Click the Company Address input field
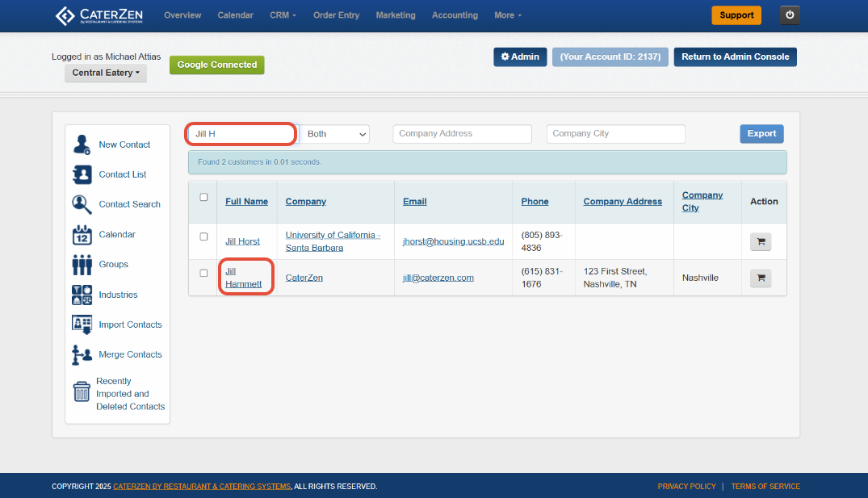The width and height of the screenshot is (868, 498). tap(462, 134)
